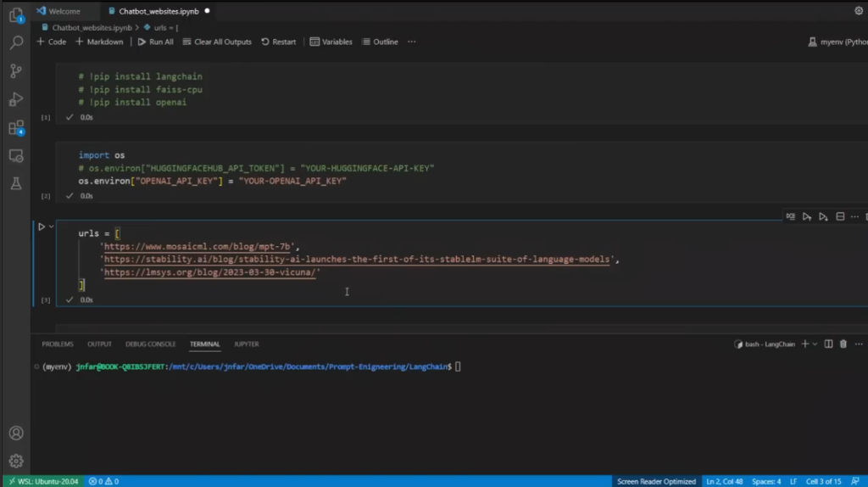868x487 pixels.
Task: Open the Extensions view
Action: [x=15, y=128]
